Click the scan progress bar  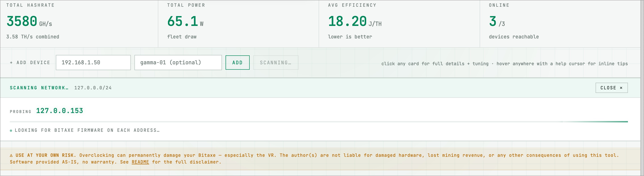319,122
